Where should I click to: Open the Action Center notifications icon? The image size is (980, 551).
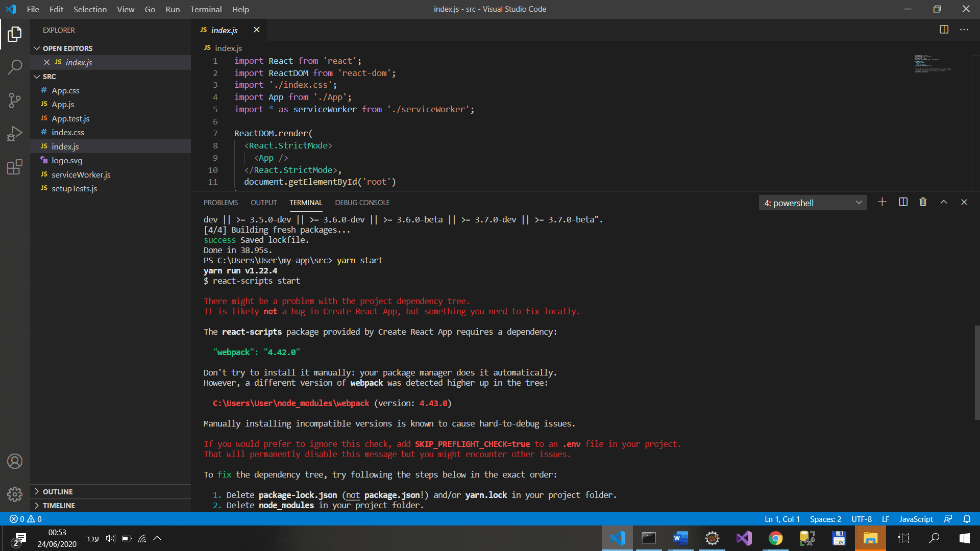[x=19, y=539]
